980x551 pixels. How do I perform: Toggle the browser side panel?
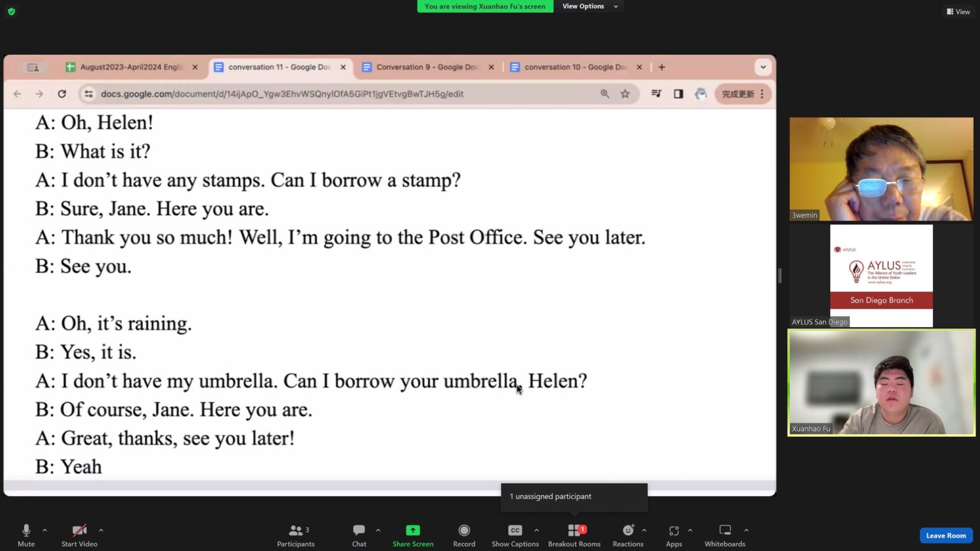(678, 94)
